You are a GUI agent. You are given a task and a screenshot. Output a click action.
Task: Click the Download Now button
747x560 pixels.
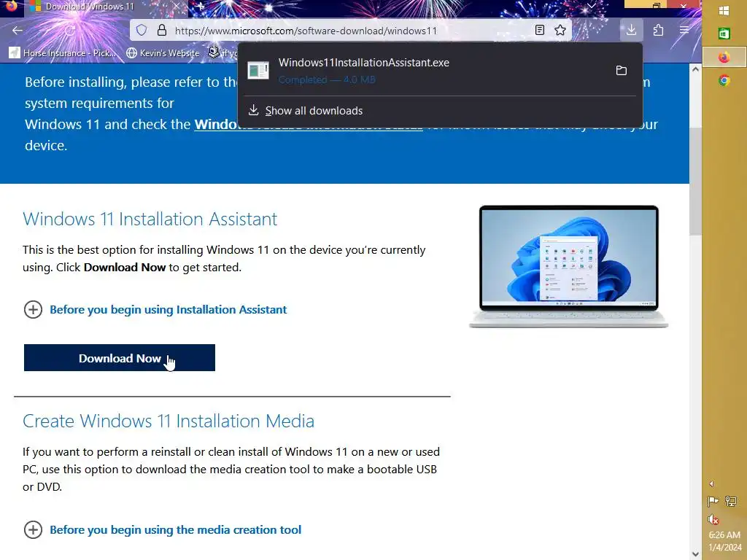120,357
